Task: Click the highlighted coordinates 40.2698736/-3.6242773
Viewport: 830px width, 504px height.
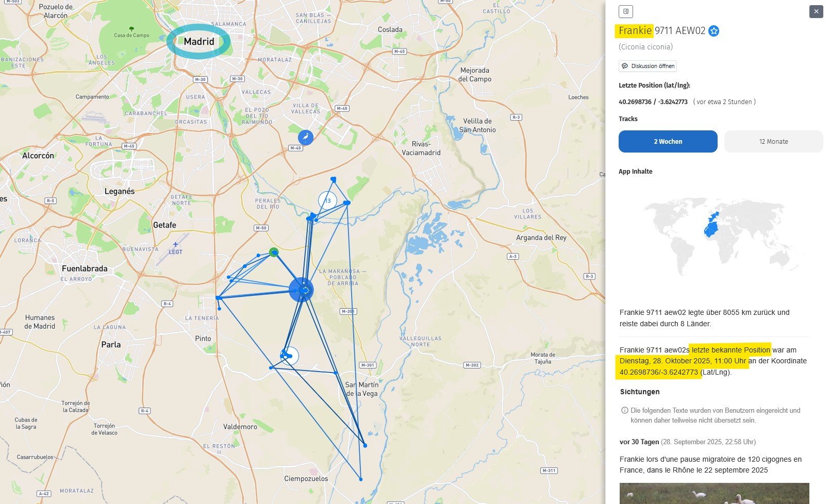Action: coord(659,372)
